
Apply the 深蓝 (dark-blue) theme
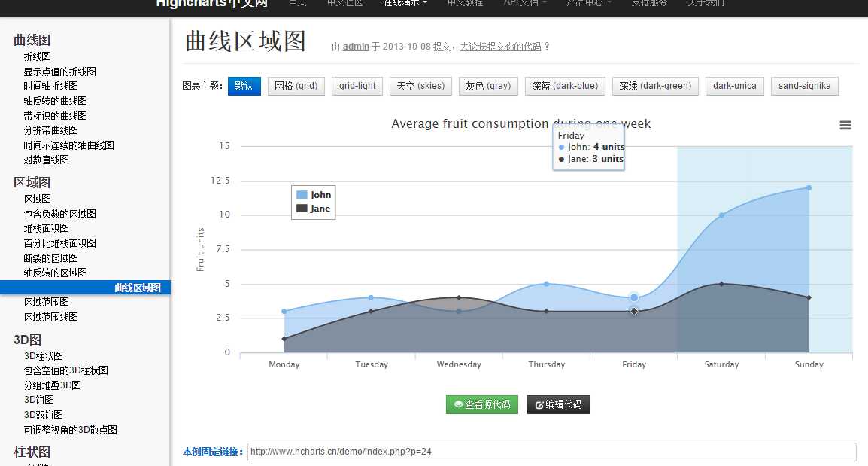pos(565,85)
